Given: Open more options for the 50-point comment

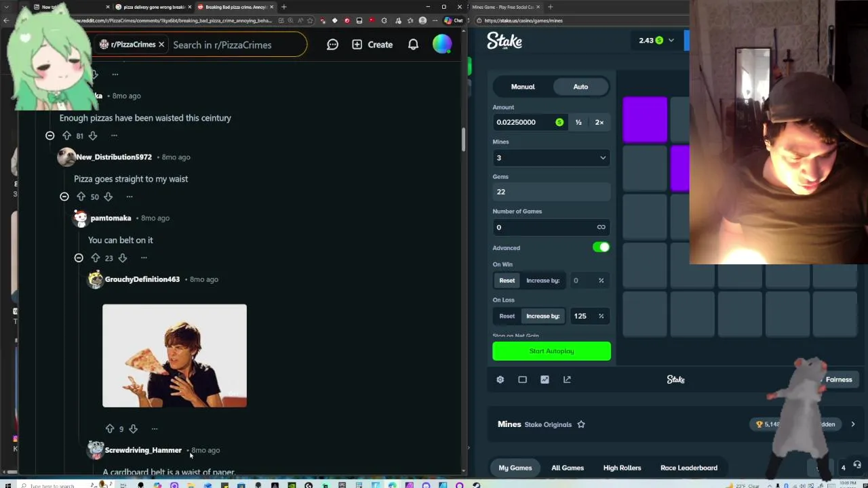Looking at the screenshot, I should tap(130, 197).
